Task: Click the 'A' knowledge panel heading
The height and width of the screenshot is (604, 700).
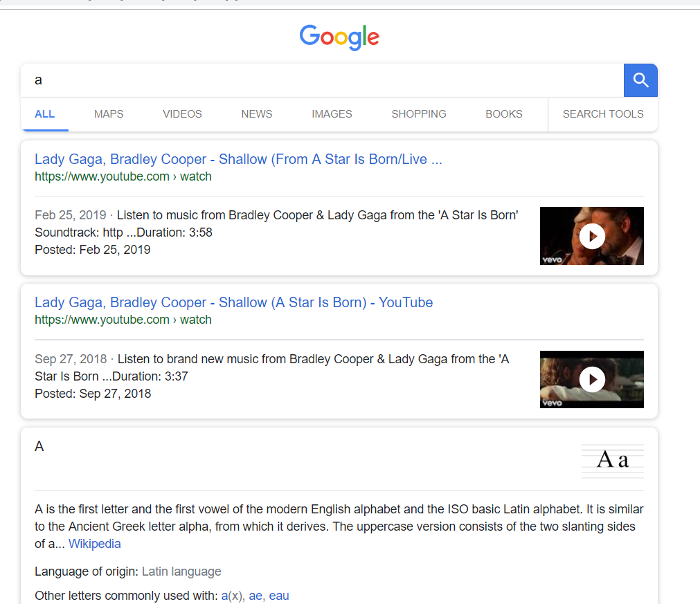Action: [39, 446]
